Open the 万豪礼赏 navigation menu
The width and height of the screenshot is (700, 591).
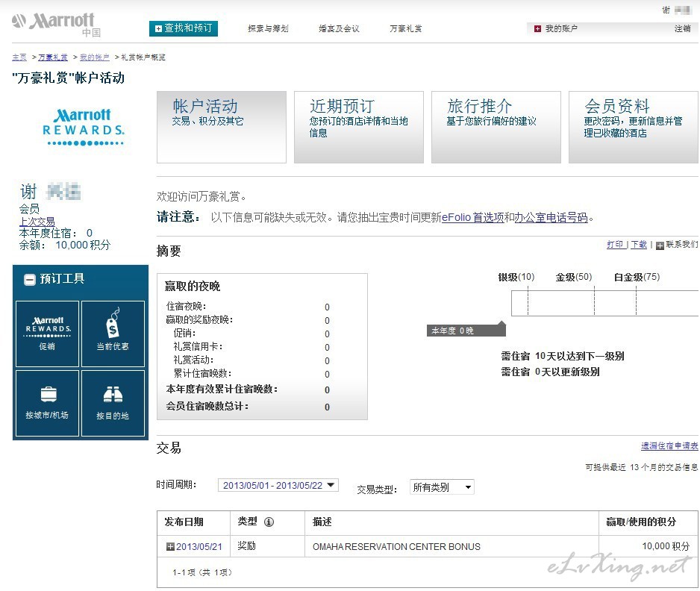point(406,28)
